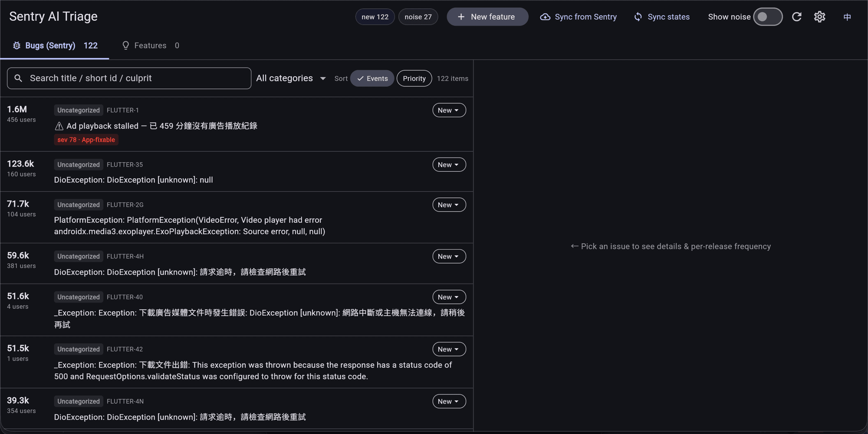Select Priority sort chip
Screen dimensions: 868x434
[414, 78]
